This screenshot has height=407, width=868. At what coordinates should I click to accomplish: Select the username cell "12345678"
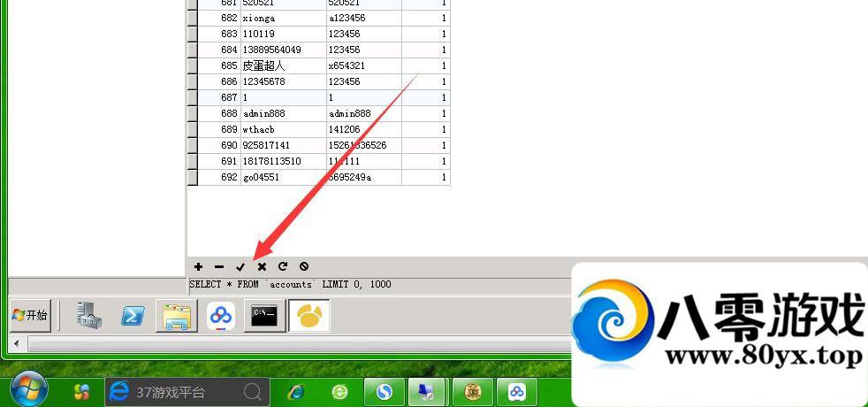point(284,81)
